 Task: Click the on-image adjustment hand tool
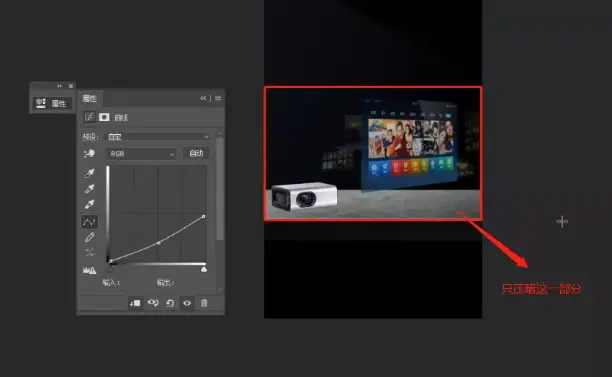pyautogui.click(x=89, y=153)
